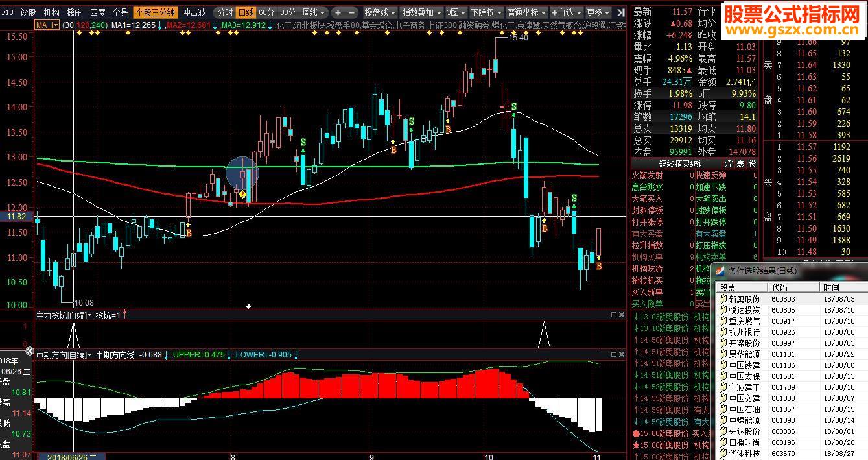Sort results by 代码 column header
This screenshot has width=868, height=460.
click(794, 287)
